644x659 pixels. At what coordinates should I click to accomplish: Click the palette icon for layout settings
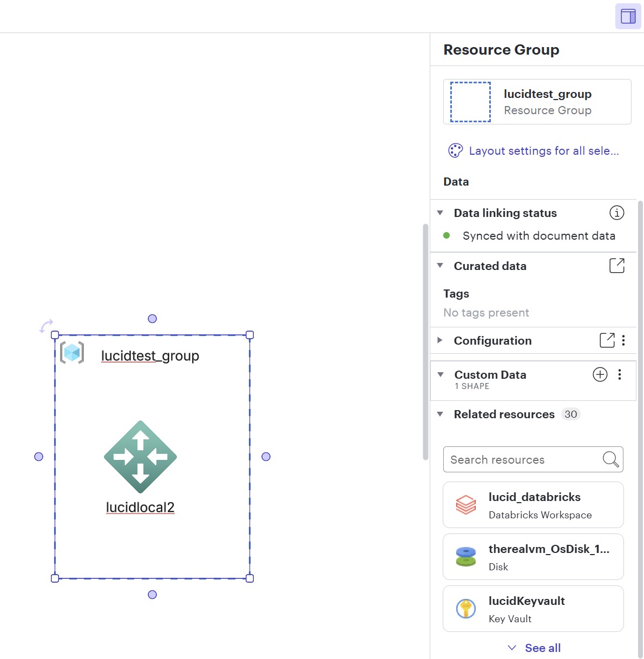[x=456, y=150]
